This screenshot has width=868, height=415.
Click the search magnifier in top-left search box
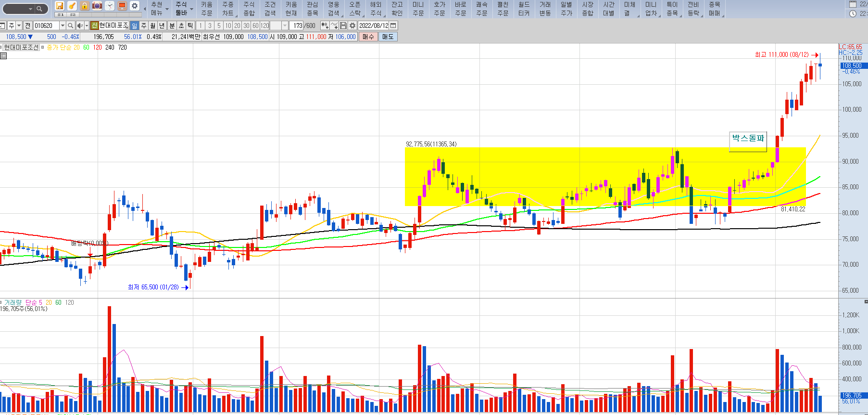click(x=39, y=9)
